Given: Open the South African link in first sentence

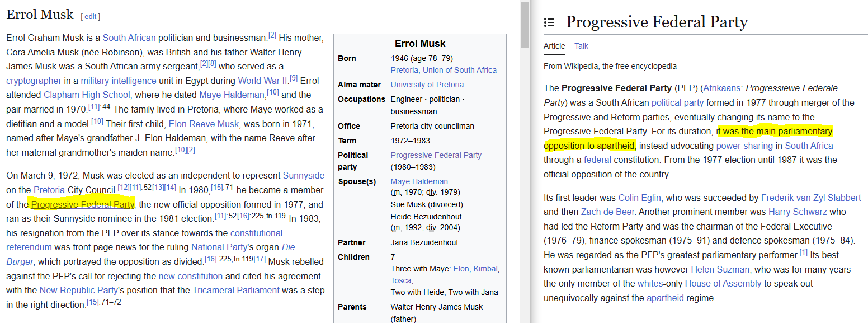Looking at the screenshot, I should [129, 38].
